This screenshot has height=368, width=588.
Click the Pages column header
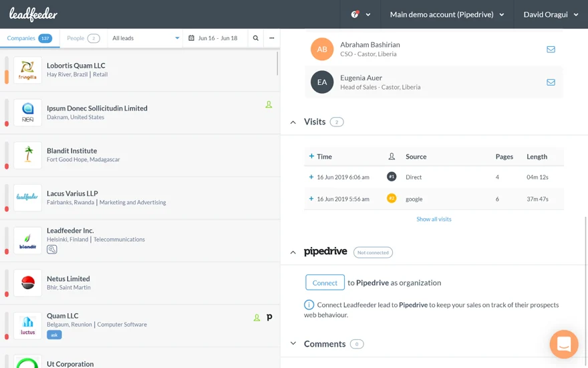pyautogui.click(x=504, y=157)
